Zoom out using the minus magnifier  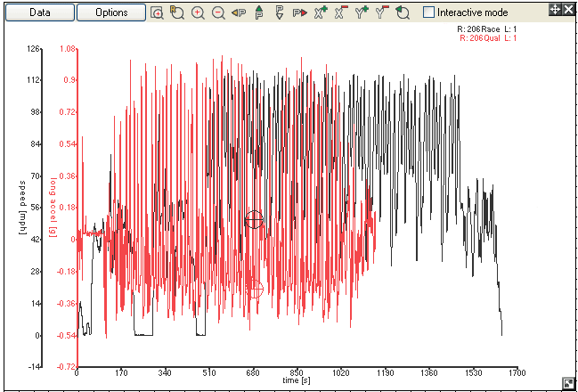pos(218,13)
